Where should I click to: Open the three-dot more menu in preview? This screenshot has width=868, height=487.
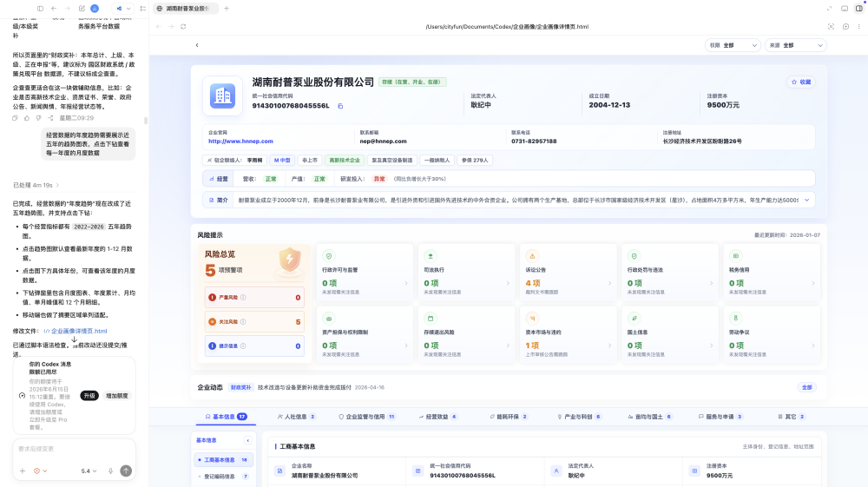point(858,27)
